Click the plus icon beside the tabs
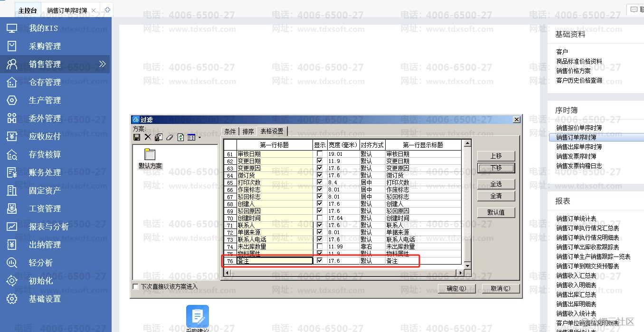Image resolution: width=644 pixels, height=332 pixels. [108, 9]
